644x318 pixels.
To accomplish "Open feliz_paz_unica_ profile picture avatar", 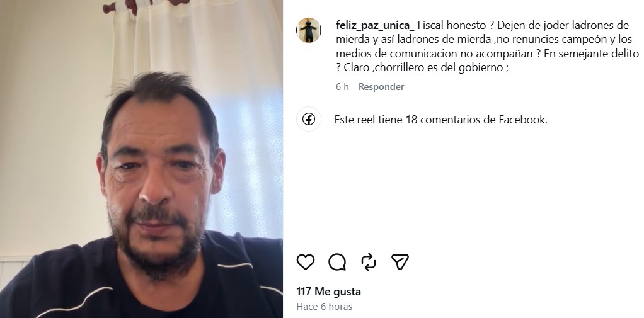I will [x=308, y=30].
